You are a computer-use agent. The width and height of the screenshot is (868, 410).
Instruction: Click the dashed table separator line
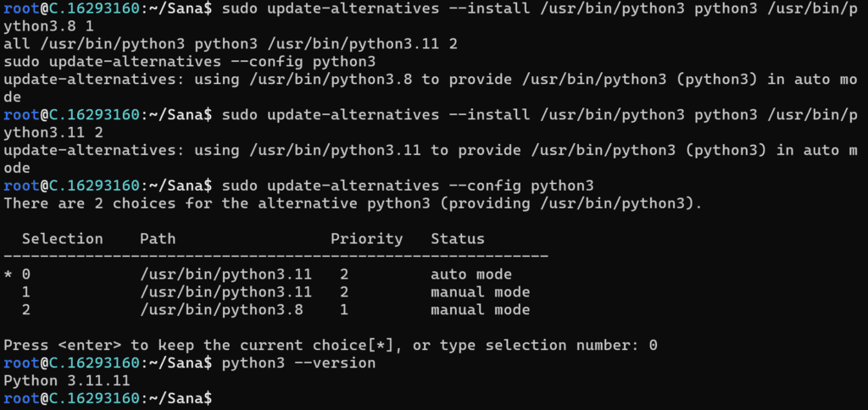(x=276, y=256)
